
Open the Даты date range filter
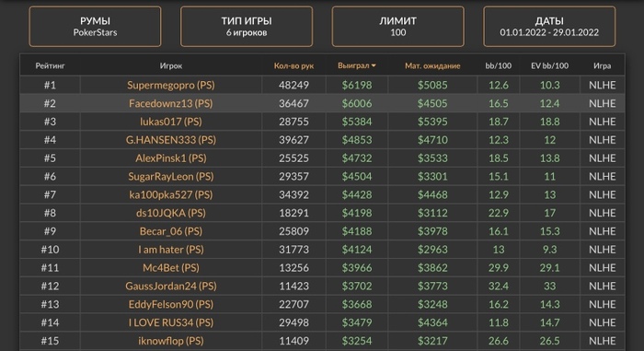pyautogui.click(x=549, y=27)
